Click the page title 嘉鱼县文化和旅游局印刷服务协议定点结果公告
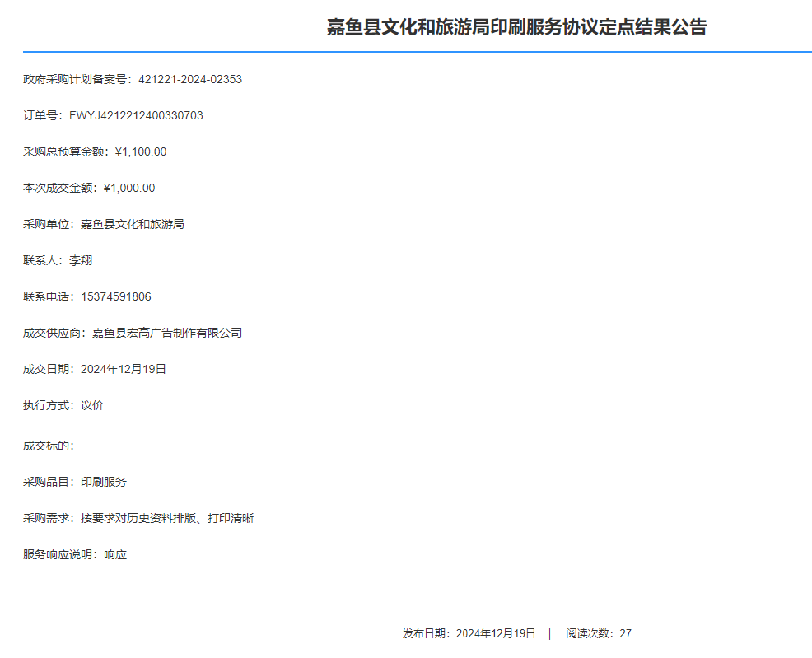This screenshot has height=658, width=812. (516, 27)
